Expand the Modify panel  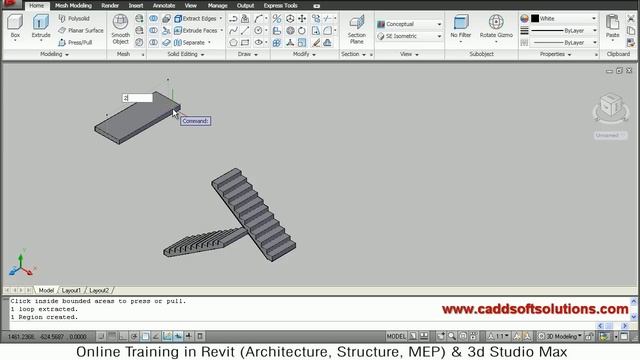304,54
